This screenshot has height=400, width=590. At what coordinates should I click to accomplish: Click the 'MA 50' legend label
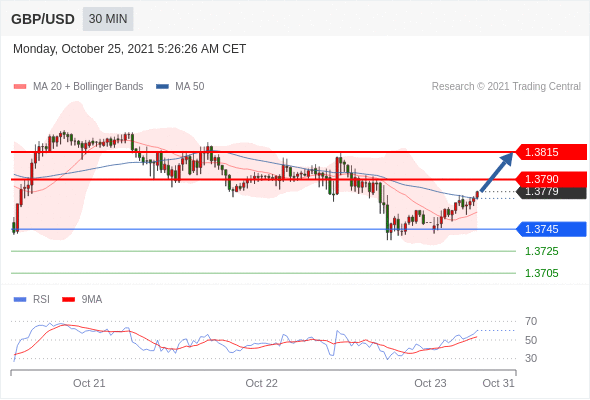point(190,87)
